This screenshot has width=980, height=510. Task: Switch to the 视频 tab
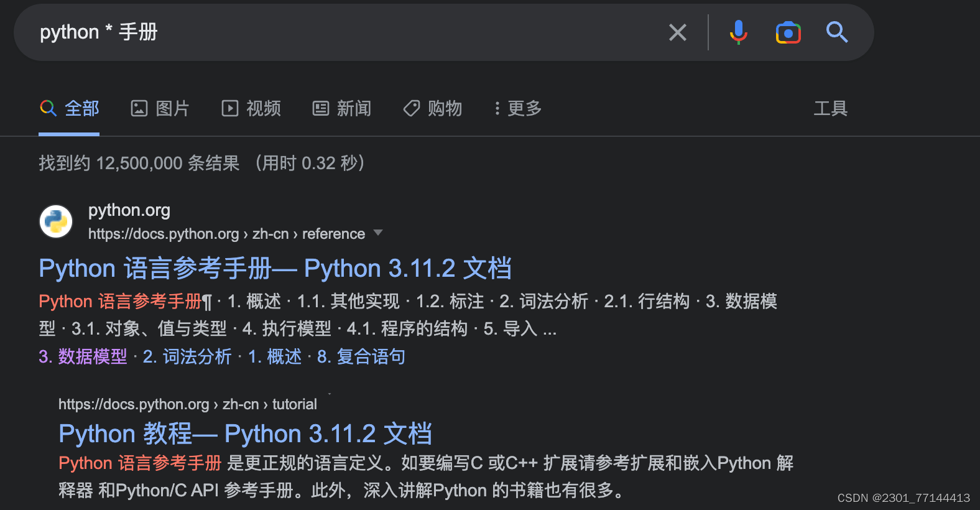251,109
